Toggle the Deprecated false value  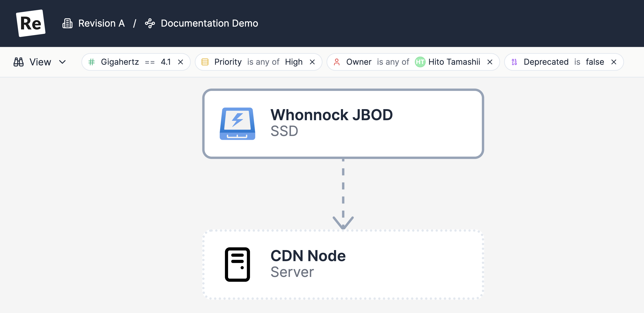click(595, 62)
